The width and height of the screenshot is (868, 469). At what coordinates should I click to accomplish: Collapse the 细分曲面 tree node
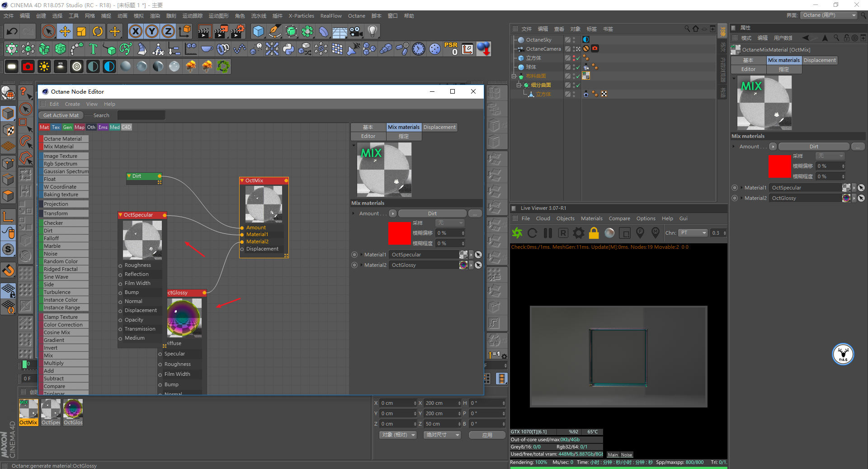519,85
